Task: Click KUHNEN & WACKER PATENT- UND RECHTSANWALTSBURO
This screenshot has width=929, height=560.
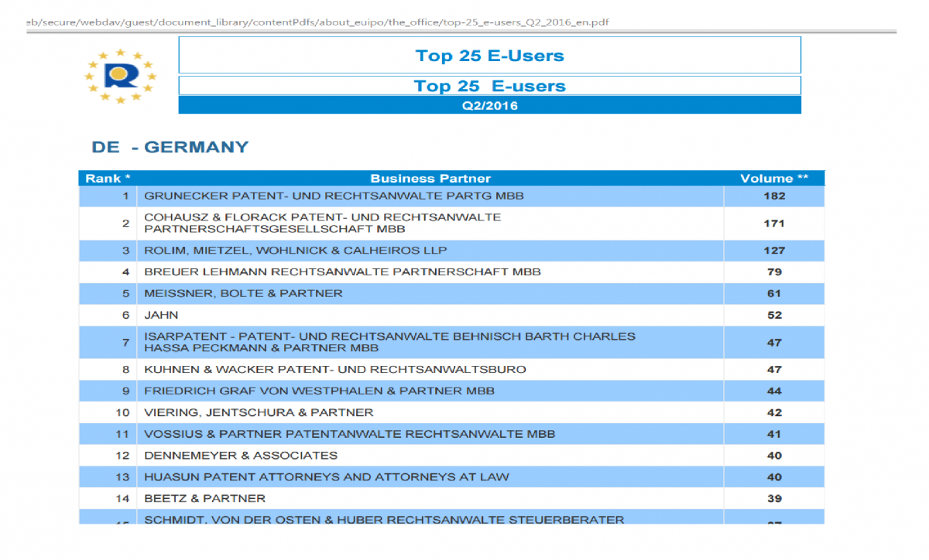Action: click(x=335, y=369)
